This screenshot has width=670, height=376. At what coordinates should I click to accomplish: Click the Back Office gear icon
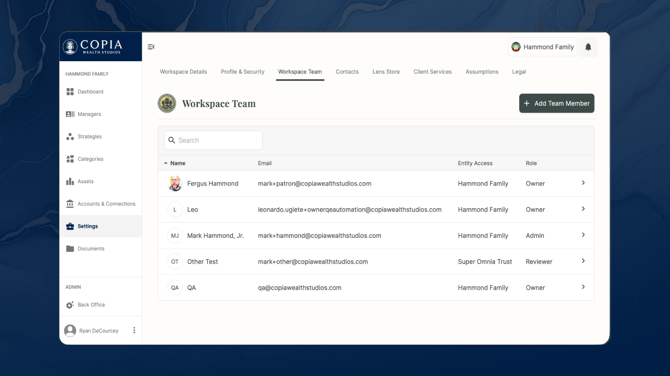coord(70,305)
